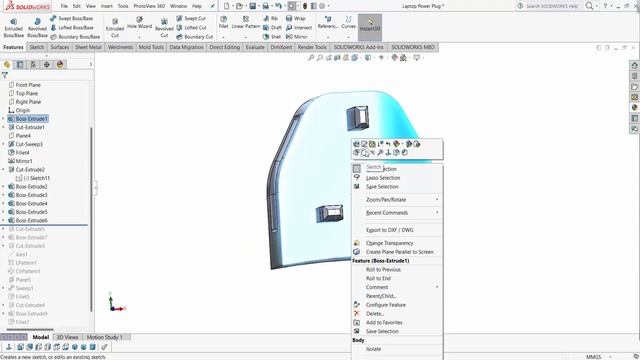Image resolution: width=640 pixels, height=360 pixels.
Task: Select Rib tool
Action: tap(270, 18)
